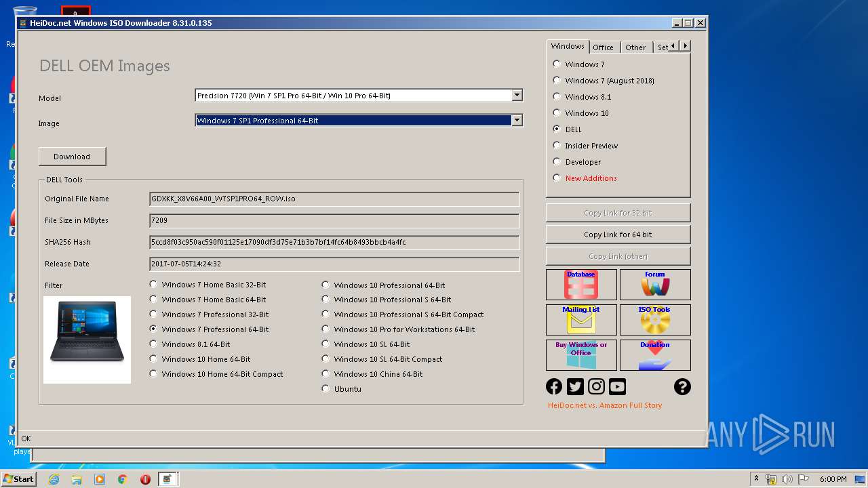868x488 pixels.
Task: Filter by Windows 10 Professional S 64-Bit Compact
Action: [x=325, y=314]
